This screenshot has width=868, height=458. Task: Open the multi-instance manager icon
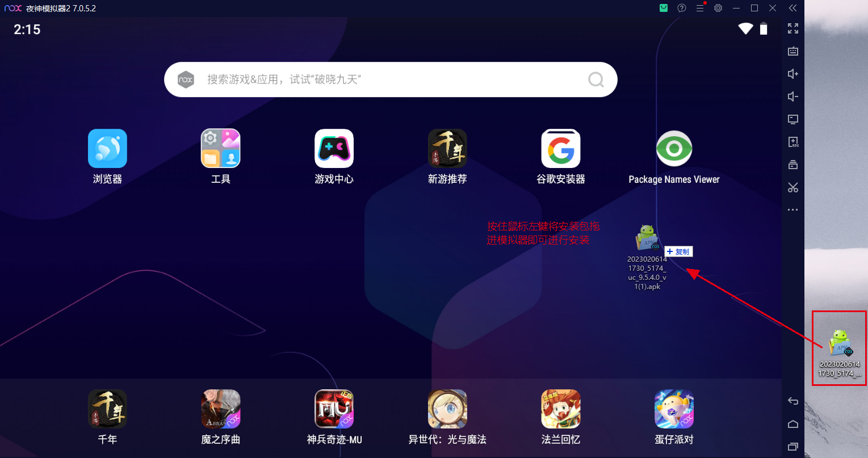(793, 165)
